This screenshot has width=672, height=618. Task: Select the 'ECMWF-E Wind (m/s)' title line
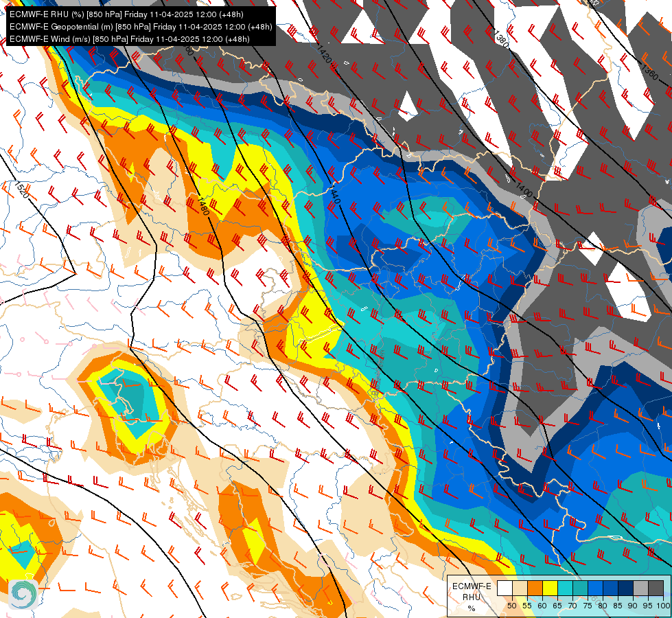pos(130,39)
